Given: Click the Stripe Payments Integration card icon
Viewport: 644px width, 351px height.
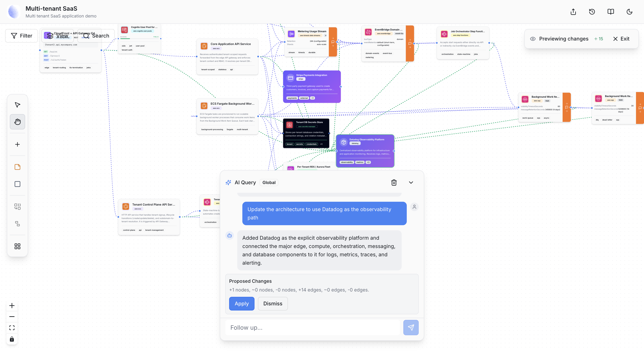Looking at the screenshot, I should pos(290,78).
